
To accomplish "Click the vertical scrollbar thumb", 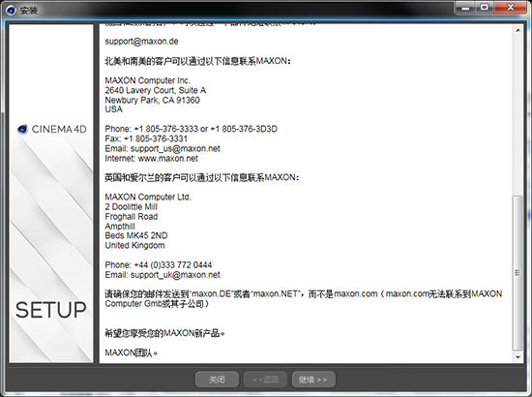I will 517,273.
